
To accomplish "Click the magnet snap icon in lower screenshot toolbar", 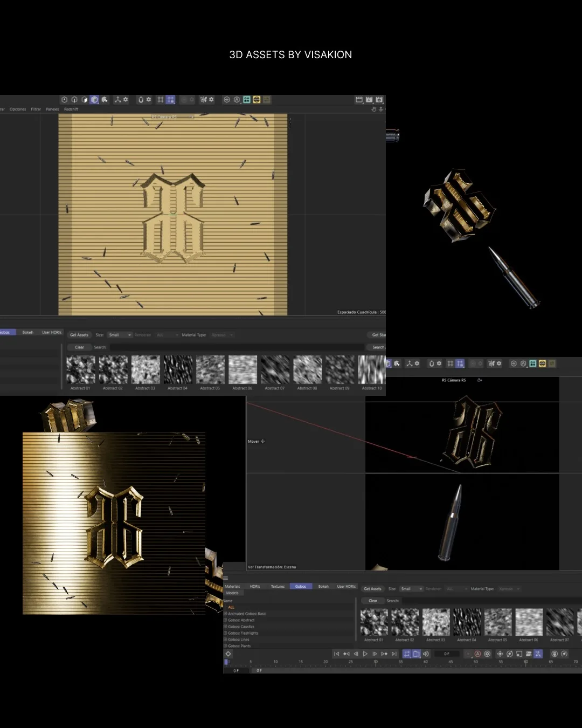I will pos(432,363).
